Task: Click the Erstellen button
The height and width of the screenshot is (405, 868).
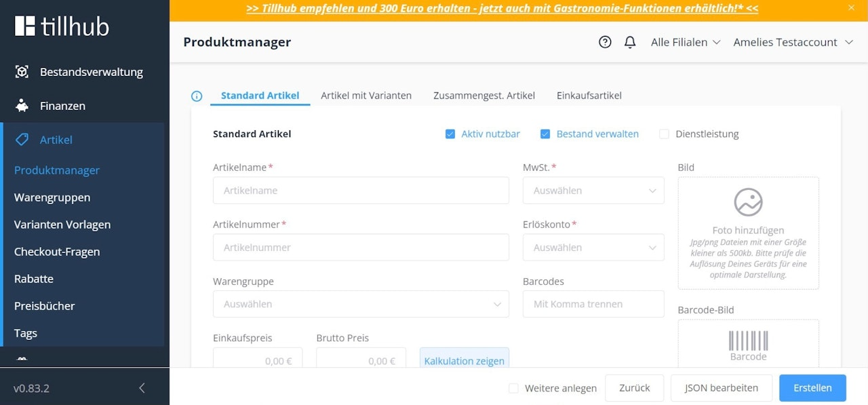Action: click(x=812, y=388)
